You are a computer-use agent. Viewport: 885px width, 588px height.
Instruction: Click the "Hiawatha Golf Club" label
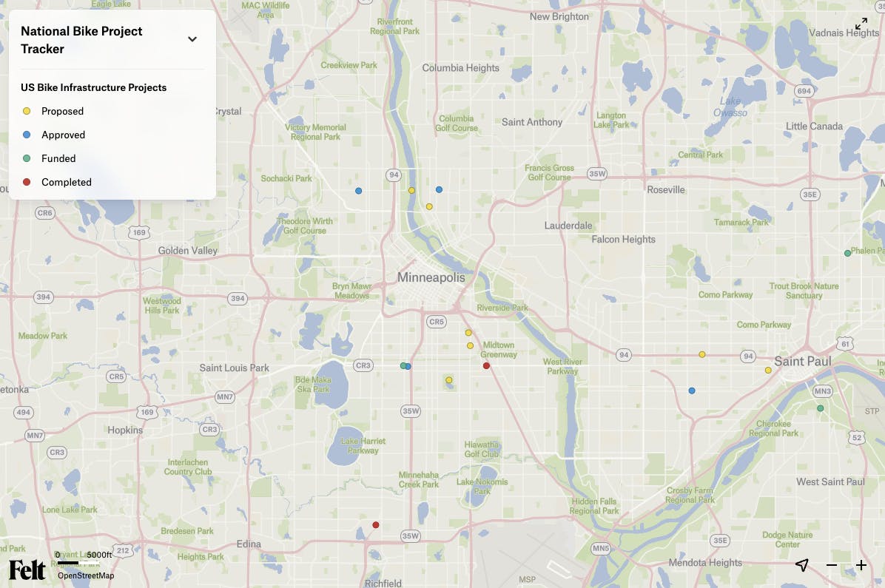[x=482, y=449]
